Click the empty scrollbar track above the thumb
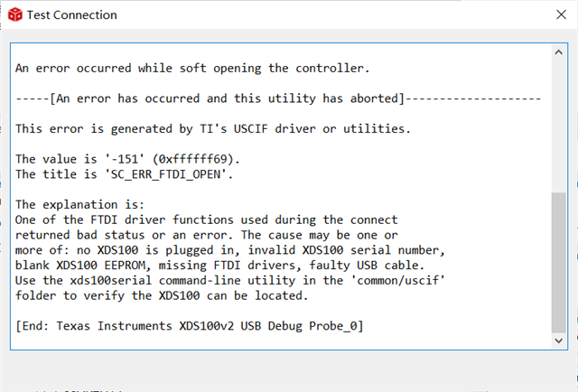The width and height of the screenshot is (578, 392). coord(559,126)
